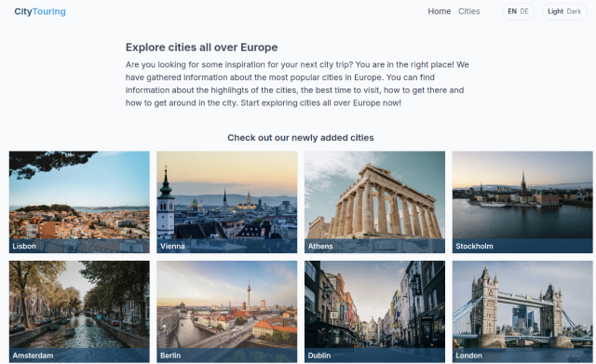
Task: Click heading 'Check out our newly added cities'
Action: pos(301,138)
